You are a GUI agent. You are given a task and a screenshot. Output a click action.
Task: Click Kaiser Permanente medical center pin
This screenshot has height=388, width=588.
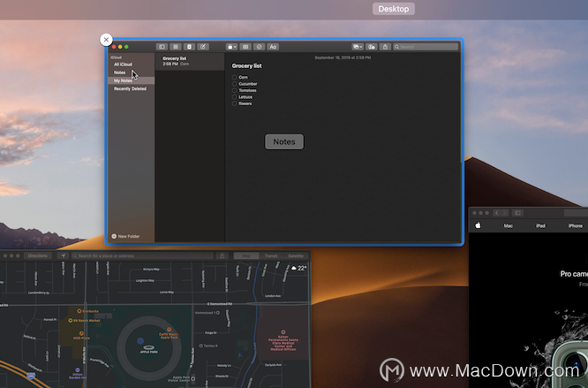(x=283, y=332)
